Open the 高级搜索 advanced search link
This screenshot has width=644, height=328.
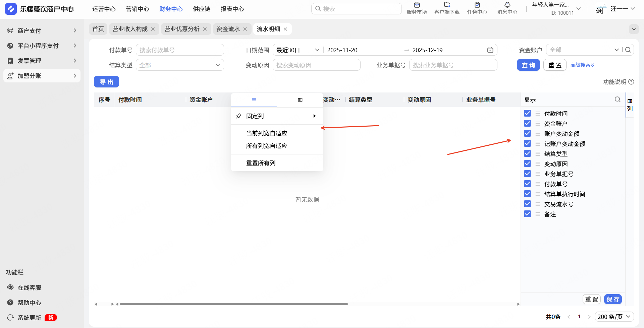[582, 65]
